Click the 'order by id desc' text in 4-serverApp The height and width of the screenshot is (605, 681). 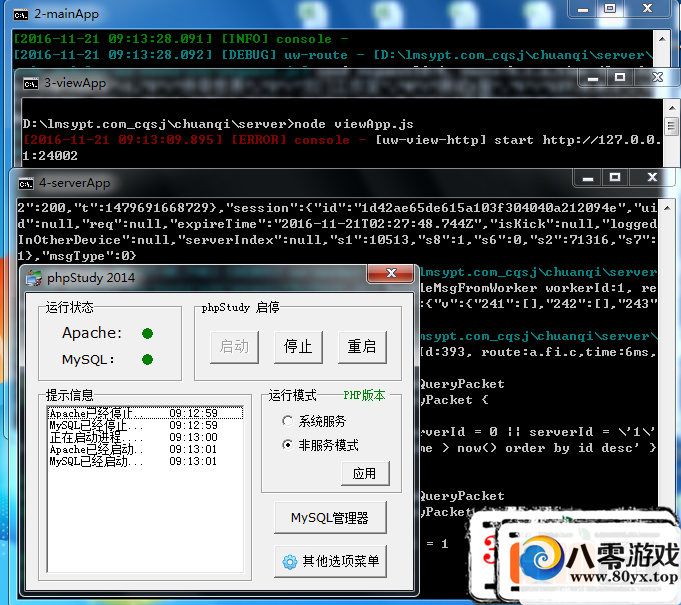pyautogui.click(x=572, y=448)
